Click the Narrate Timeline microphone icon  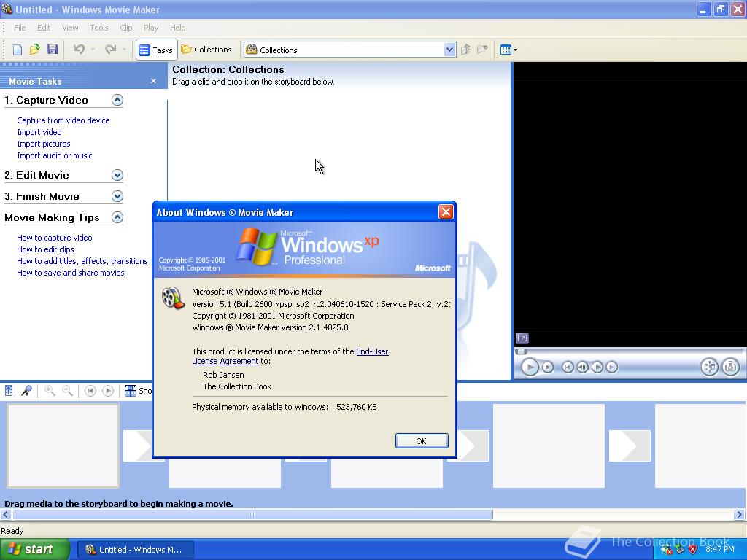click(26, 391)
